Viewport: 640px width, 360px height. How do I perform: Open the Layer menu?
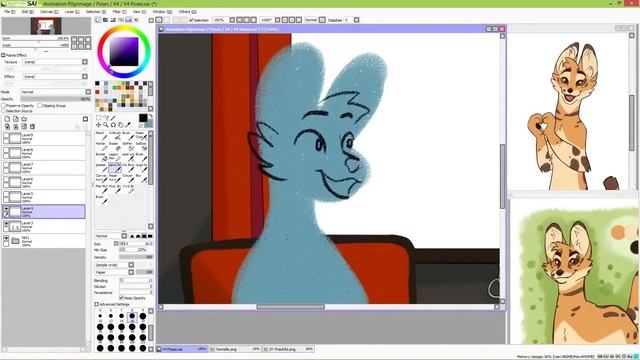click(x=72, y=12)
